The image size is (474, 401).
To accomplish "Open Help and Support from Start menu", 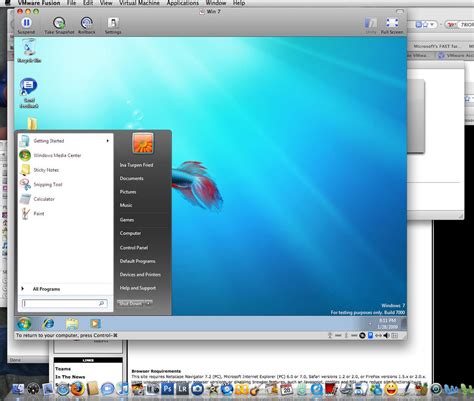I will coord(138,288).
